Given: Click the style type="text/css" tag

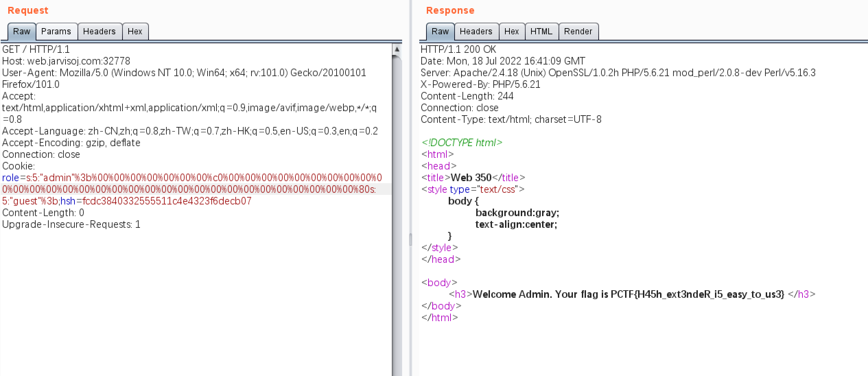Looking at the screenshot, I should point(473,189).
